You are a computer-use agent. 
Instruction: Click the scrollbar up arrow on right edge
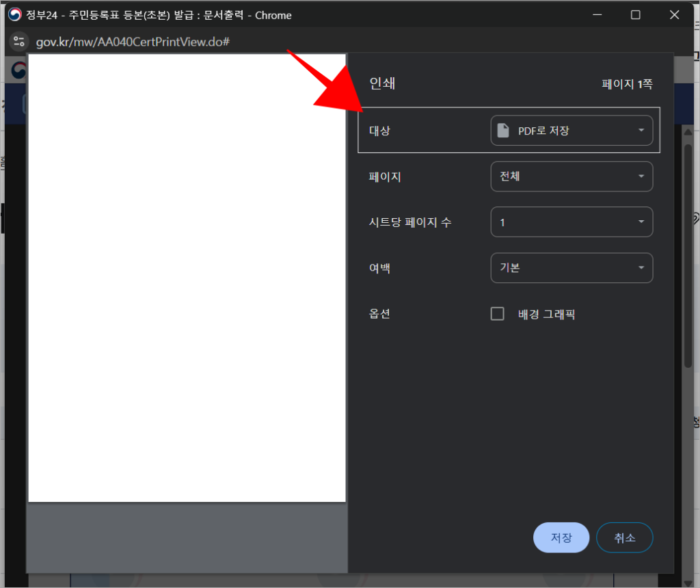tap(688, 131)
